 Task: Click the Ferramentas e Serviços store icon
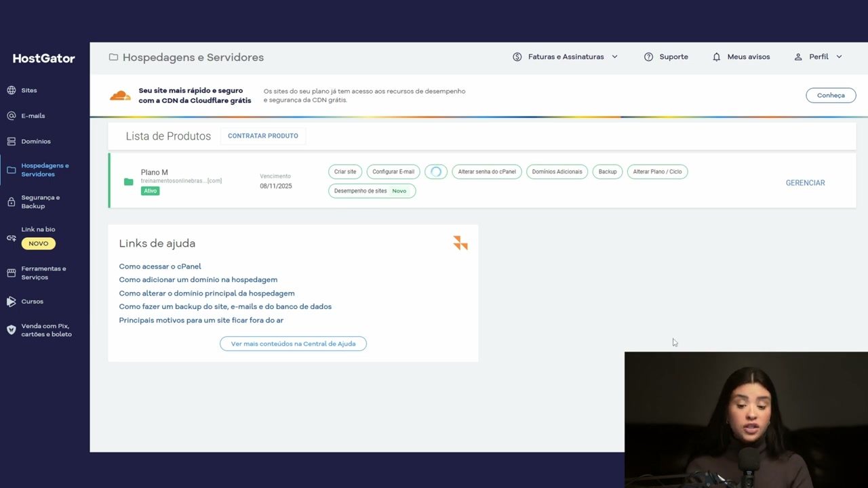(12, 273)
